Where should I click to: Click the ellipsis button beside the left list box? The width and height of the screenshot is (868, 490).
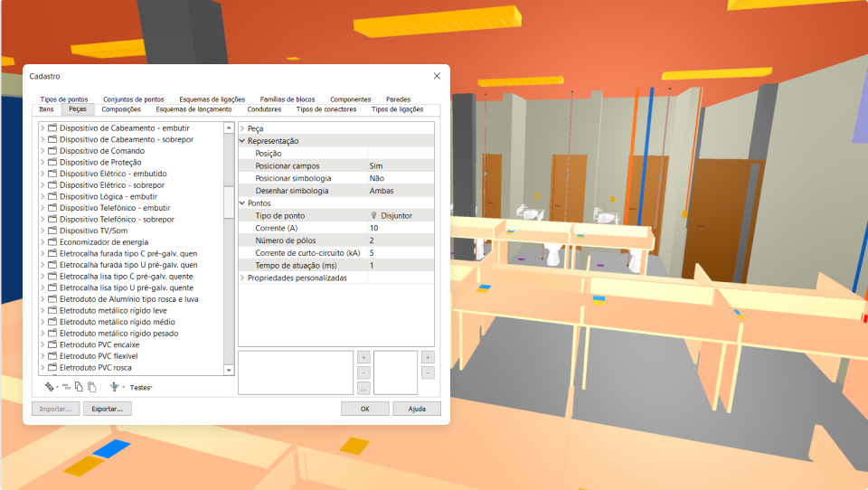363,389
